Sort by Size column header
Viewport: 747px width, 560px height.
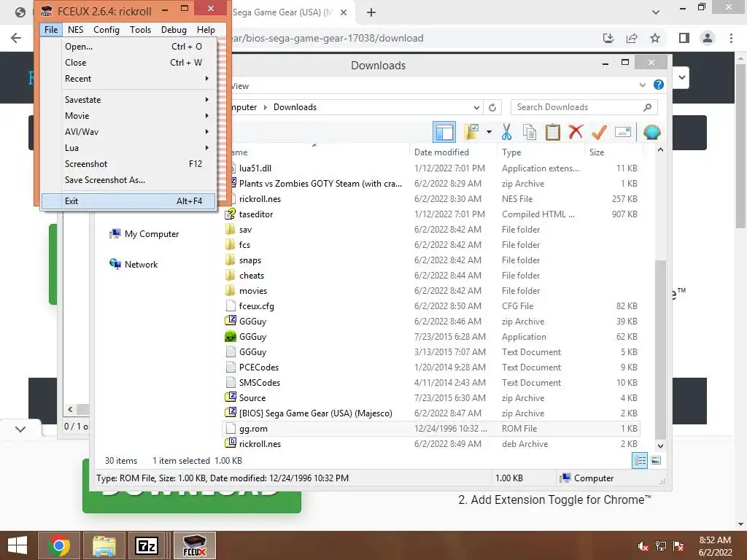pyautogui.click(x=613, y=152)
